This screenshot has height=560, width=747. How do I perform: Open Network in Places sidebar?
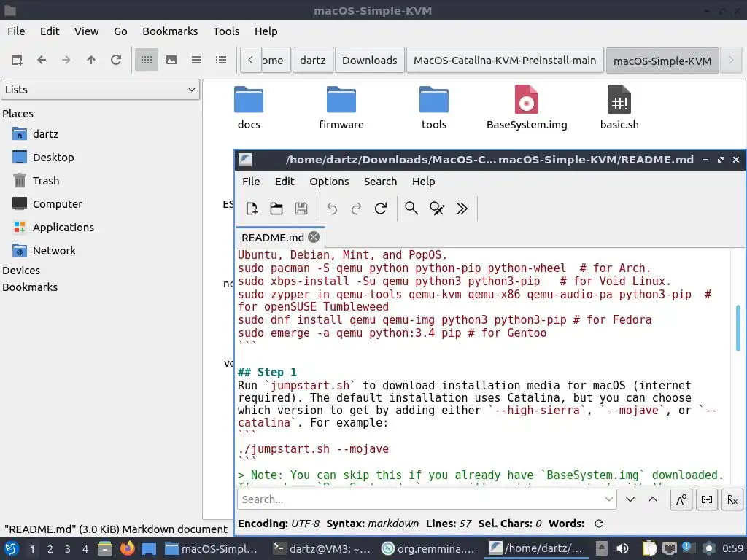pyautogui.click(x=54, y=251)
